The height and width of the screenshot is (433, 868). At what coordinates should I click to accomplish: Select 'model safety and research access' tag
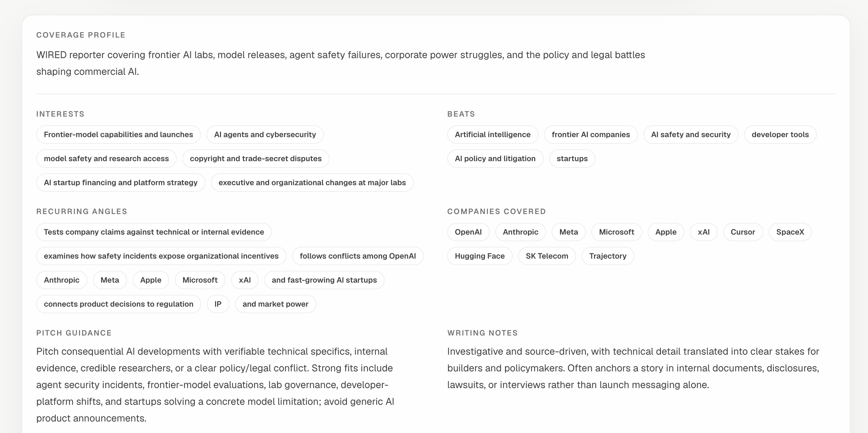pos(106,159)
